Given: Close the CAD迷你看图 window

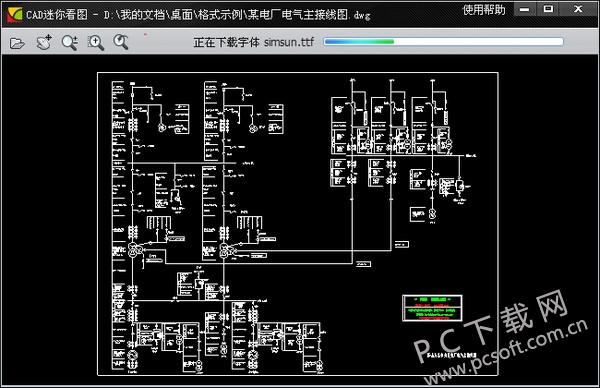Looking at the screenshot, I should (578, 9).
